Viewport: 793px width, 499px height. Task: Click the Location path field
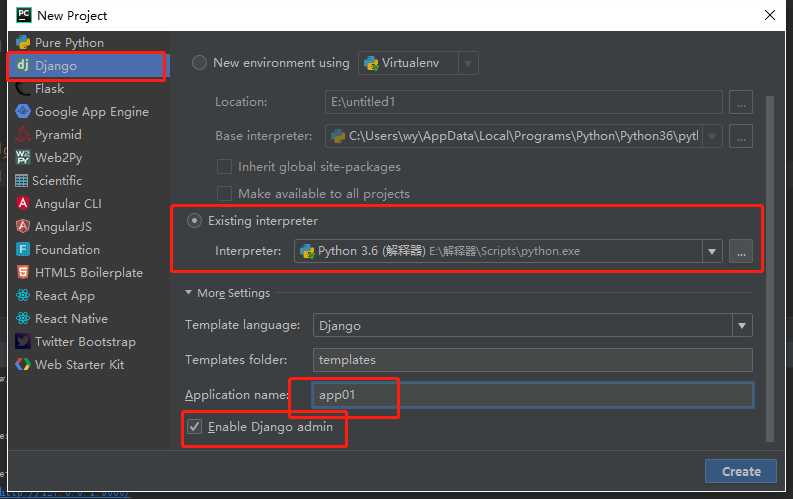click(x=523, y=102)
